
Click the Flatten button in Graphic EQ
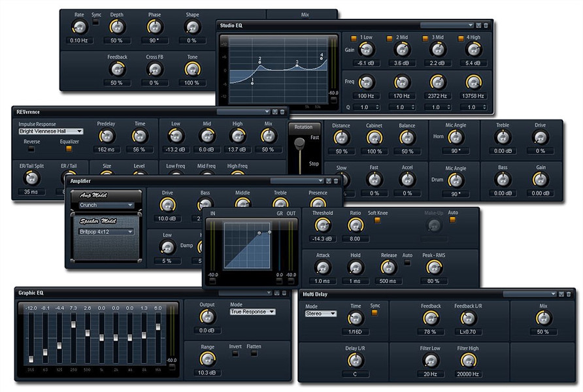254,353
